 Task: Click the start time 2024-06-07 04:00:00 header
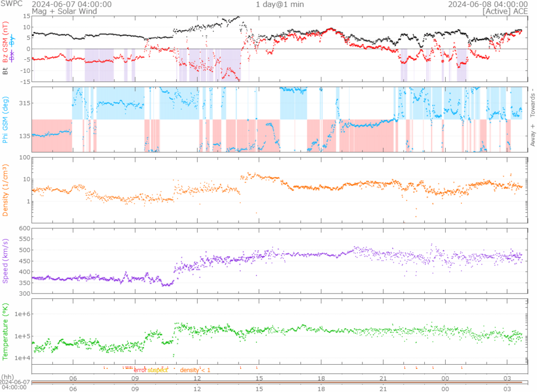coord(72,4)
